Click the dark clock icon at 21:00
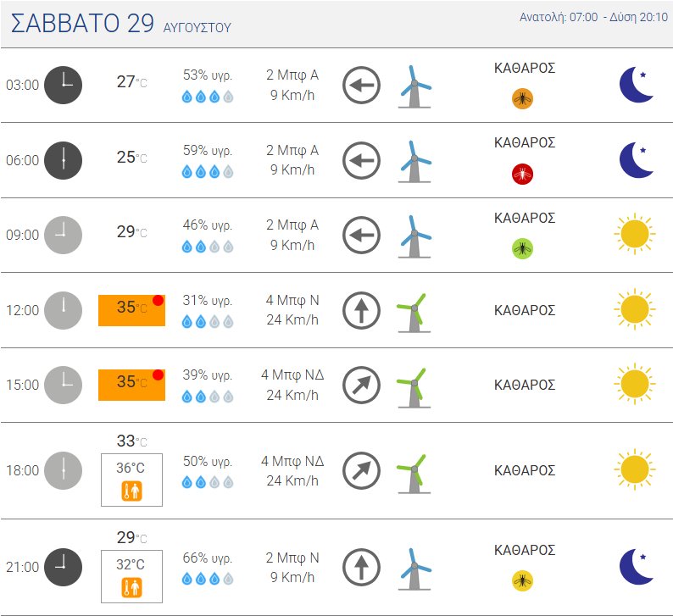Screen dimensions: 673x616 coord(63,567)
